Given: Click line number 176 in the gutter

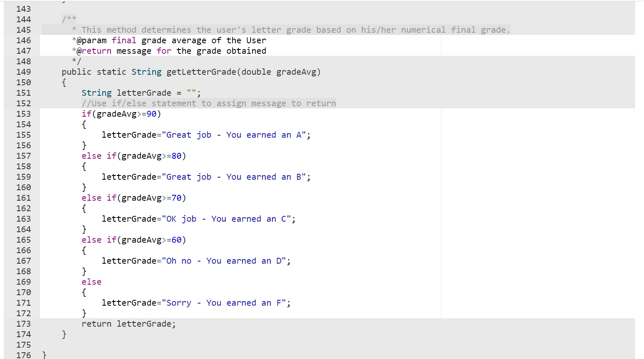Looking at the screenshot, I should pyautogui.click(x=24, y=355).
